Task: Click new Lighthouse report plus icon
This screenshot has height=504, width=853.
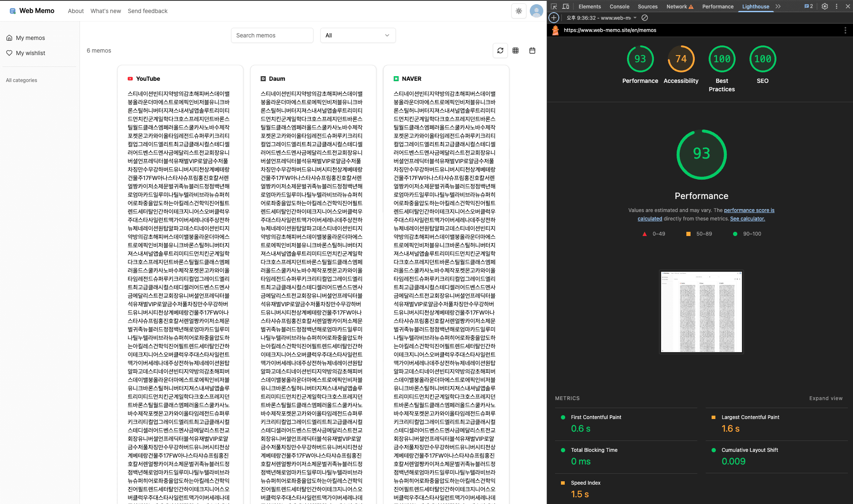Action: tap(554, 18)
